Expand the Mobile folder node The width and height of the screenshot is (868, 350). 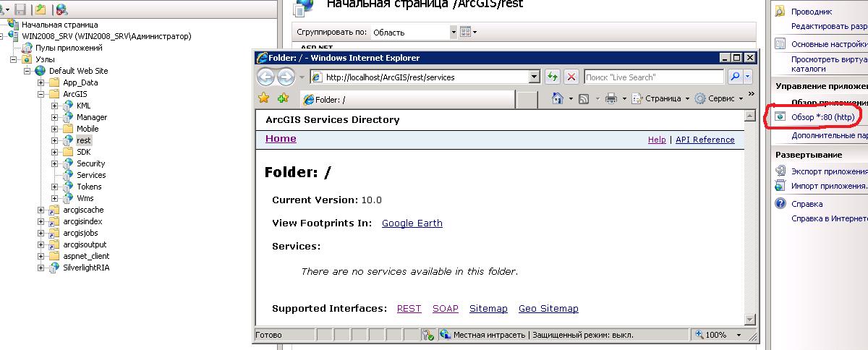point(55,129)
